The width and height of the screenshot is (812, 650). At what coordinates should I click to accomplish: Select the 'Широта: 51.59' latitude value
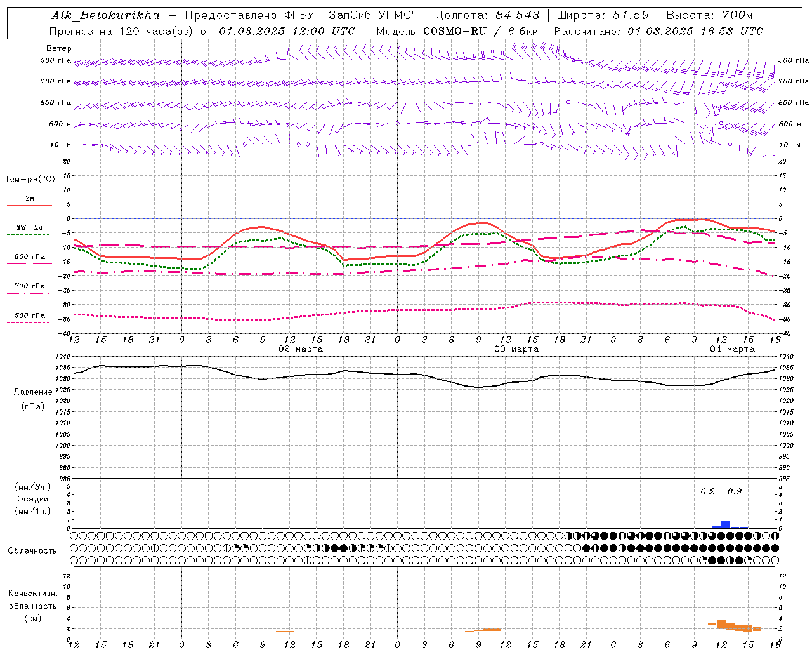coord(603,15)
